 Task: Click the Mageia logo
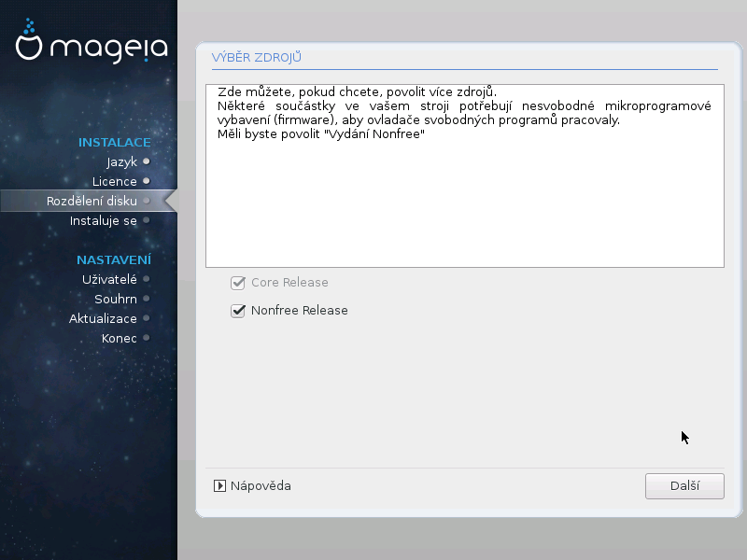tap(92, 41)
